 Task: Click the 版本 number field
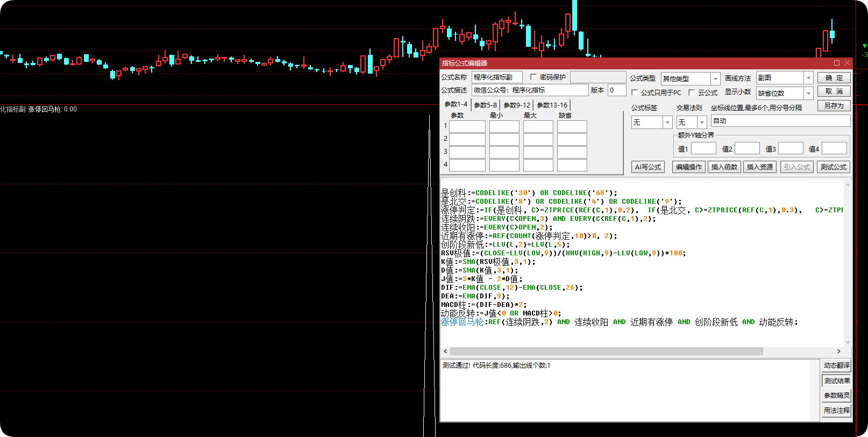(617, 90)
